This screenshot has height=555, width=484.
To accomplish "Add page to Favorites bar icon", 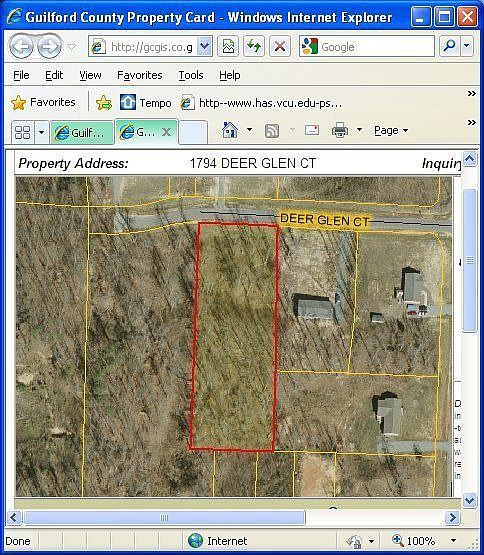I will click(x=103, y=103).
